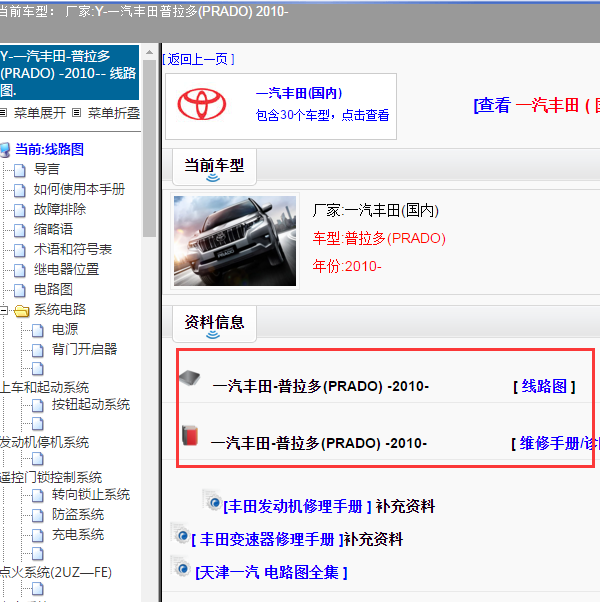
Task: Click the computer icon beside 当前:线路图
Action: click(x=5, y=150)
